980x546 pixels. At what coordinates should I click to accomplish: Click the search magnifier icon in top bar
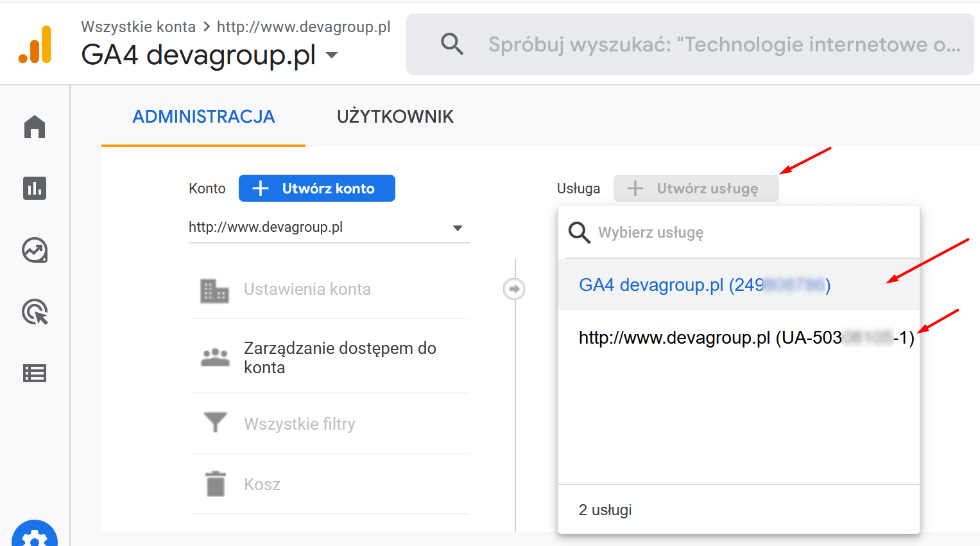[452, 44]
